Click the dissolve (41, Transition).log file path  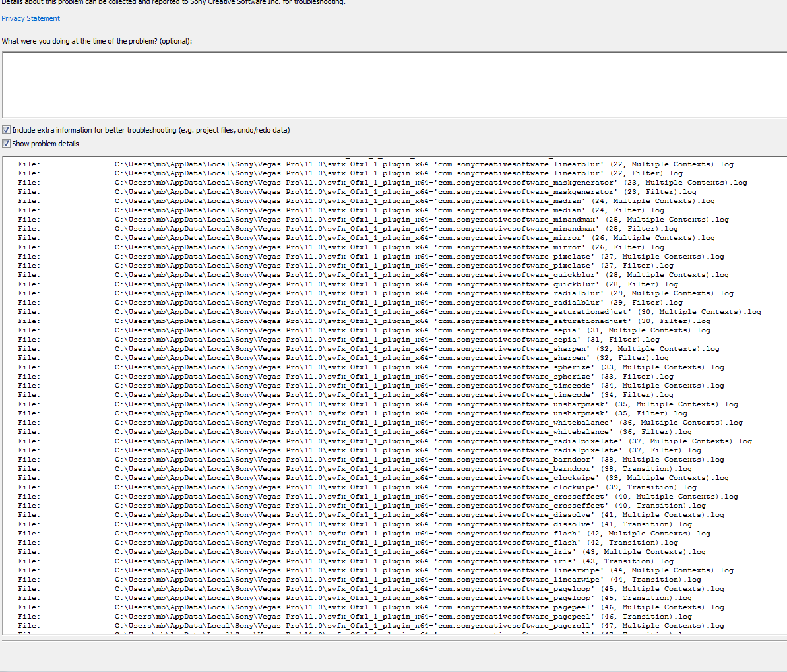(x=355, y=524)
